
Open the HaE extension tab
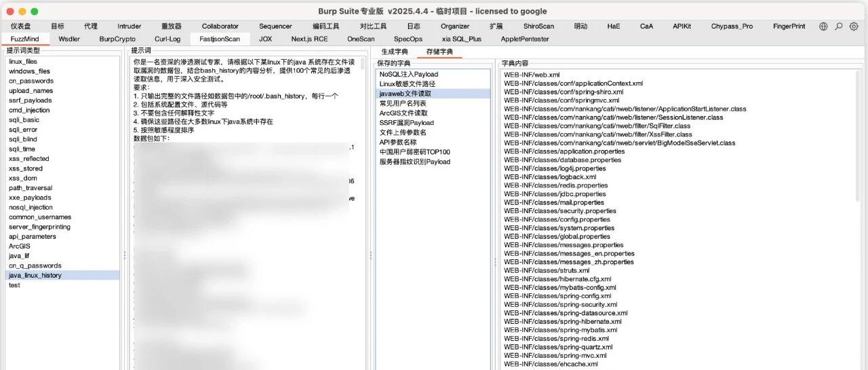[x=614, y=26]
